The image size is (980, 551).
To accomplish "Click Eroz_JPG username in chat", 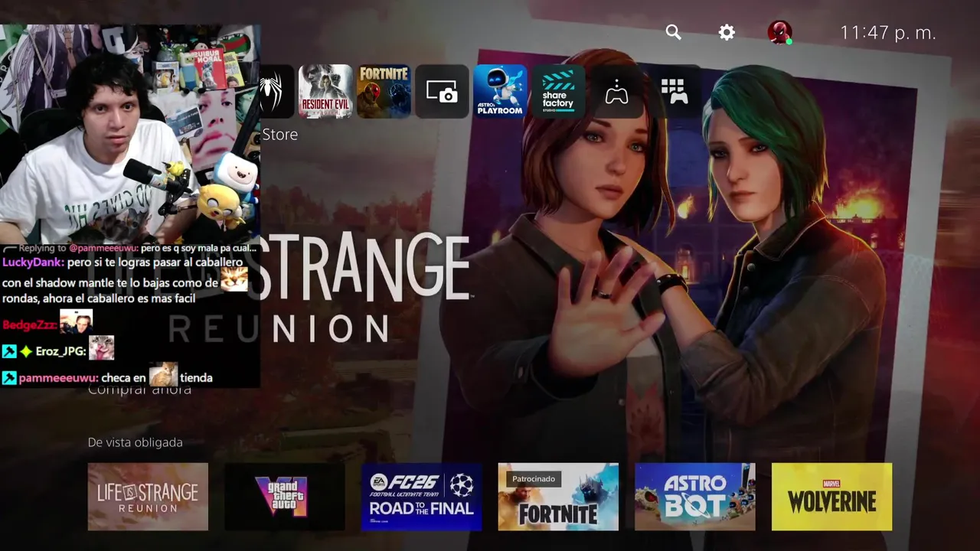I will [x=60, y=351].
